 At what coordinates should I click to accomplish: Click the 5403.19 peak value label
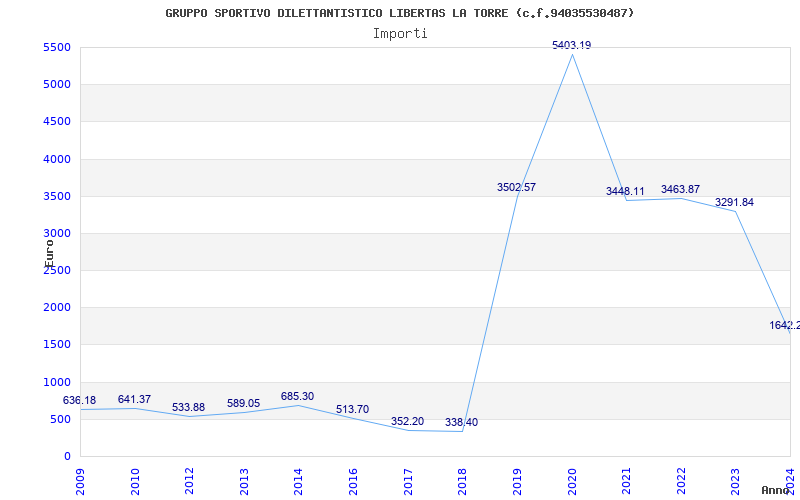(571, 45)
